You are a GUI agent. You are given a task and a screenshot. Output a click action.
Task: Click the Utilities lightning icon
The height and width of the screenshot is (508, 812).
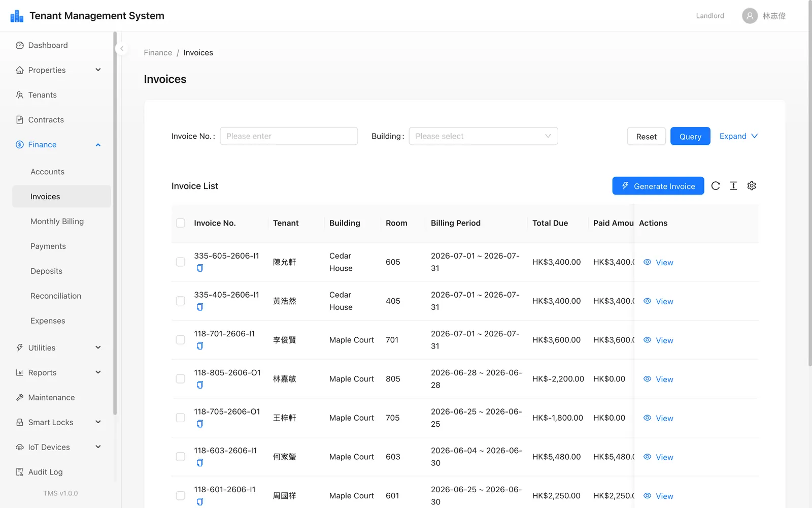(x=20, y=347)
